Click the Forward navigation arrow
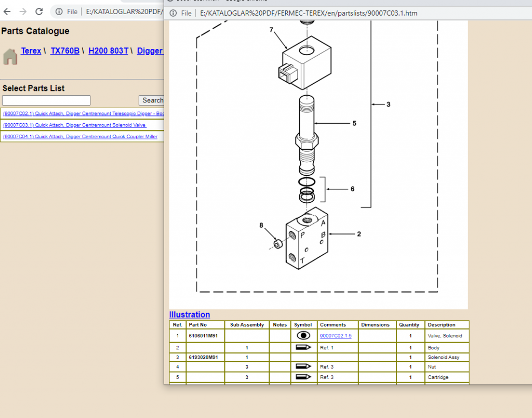This screenshot has height=418, width=532. pos(22,10)
